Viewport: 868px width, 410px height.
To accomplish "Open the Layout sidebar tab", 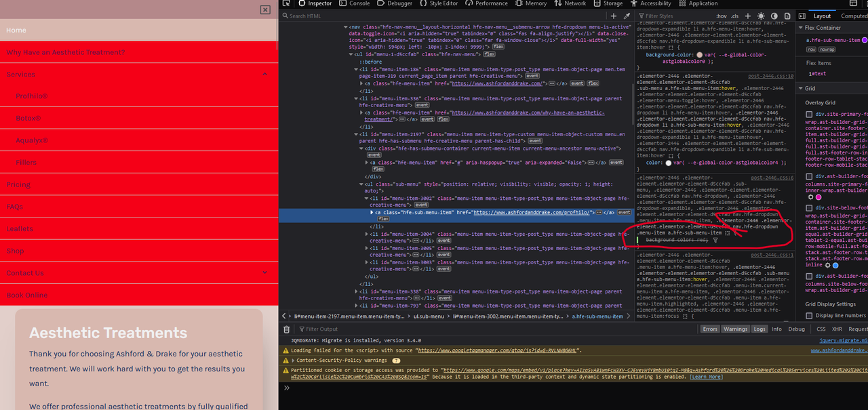I will pos(822,16).
